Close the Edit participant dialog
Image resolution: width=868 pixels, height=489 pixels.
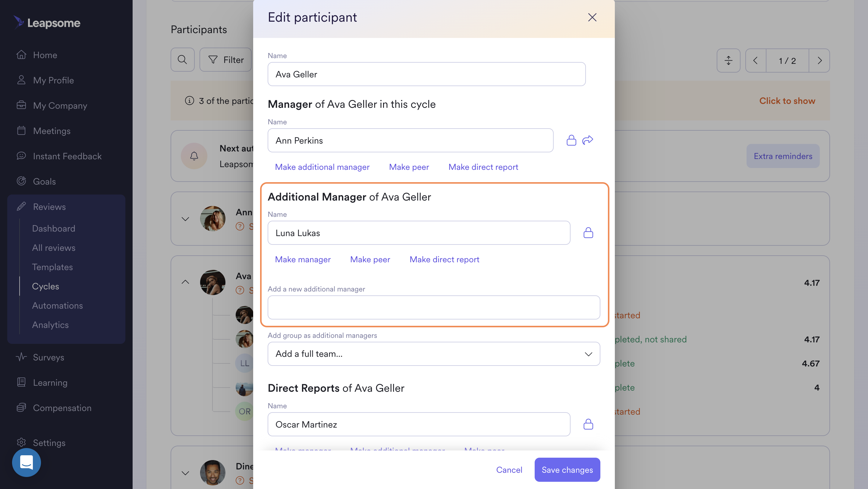click(592, 17)
